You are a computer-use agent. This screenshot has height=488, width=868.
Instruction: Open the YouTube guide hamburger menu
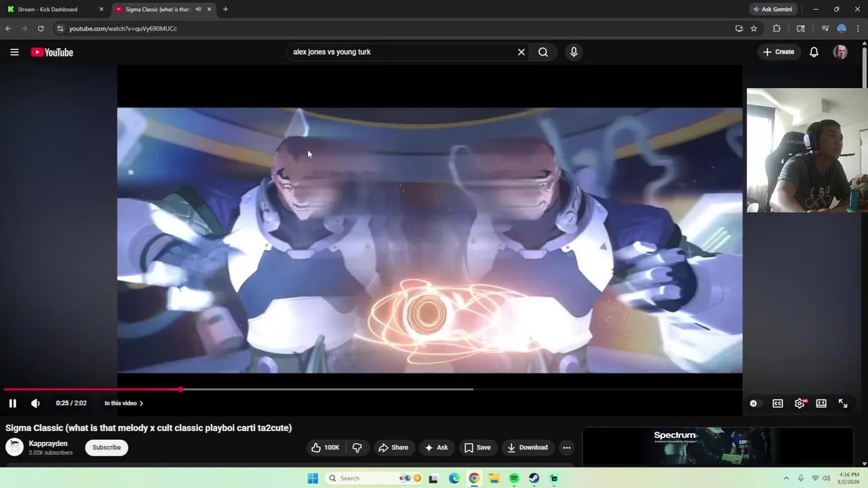coord(14,52)
